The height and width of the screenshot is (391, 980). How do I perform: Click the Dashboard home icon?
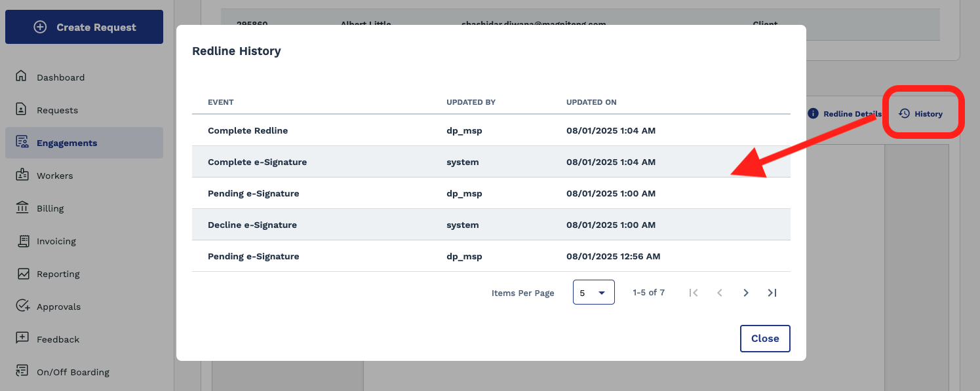[22, 77]
